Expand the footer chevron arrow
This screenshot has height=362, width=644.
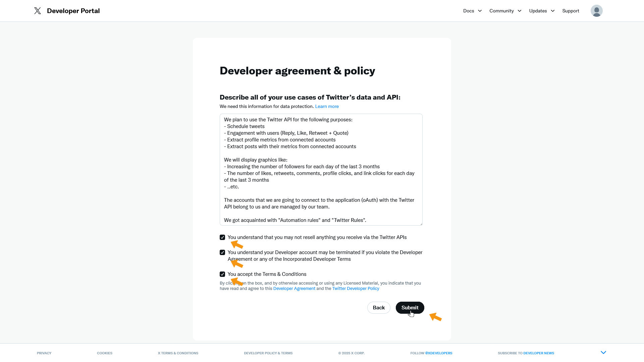point(603,353)
